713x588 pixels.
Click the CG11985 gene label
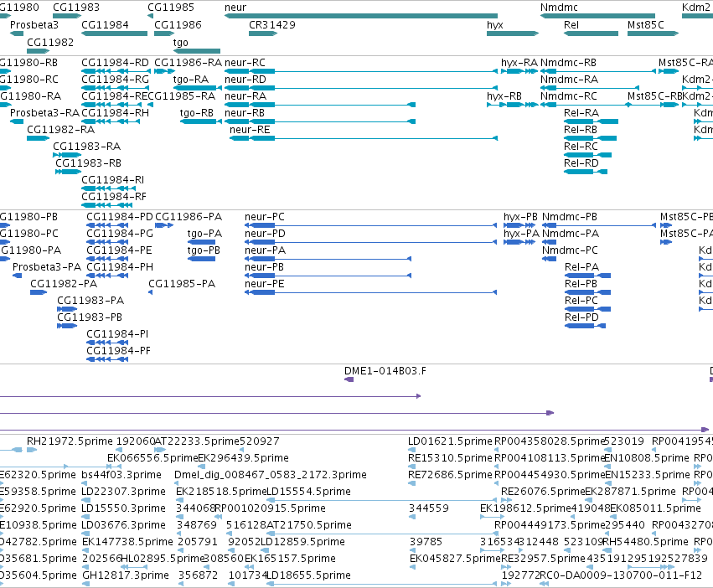[171, 8]
